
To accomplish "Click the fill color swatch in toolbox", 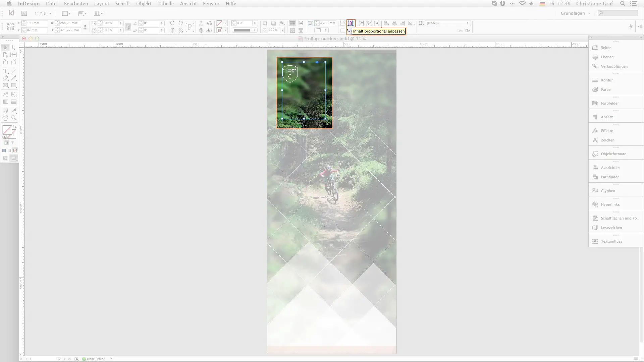I will (7, 130).
